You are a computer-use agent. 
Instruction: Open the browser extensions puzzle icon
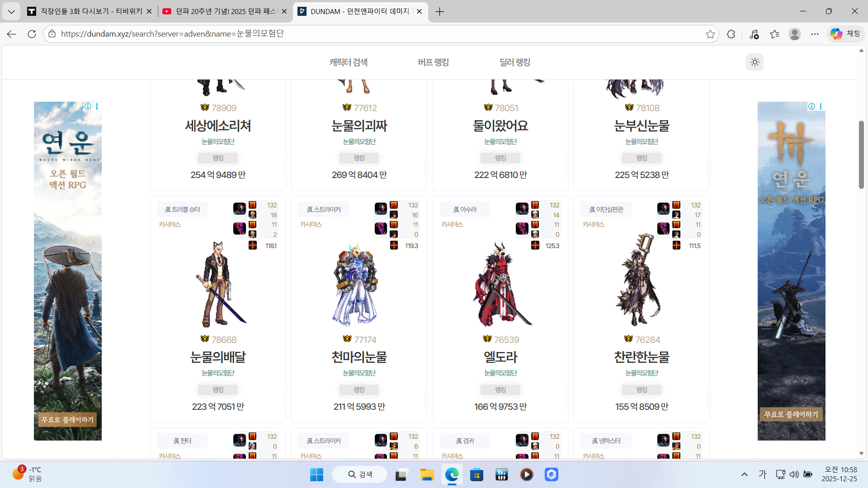point(731,34)
